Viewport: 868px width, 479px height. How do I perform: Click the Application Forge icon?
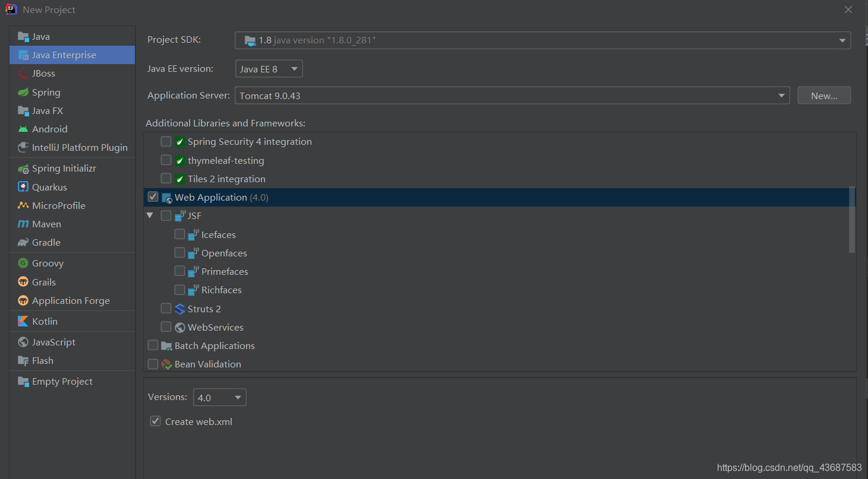[x=23, y=300]
